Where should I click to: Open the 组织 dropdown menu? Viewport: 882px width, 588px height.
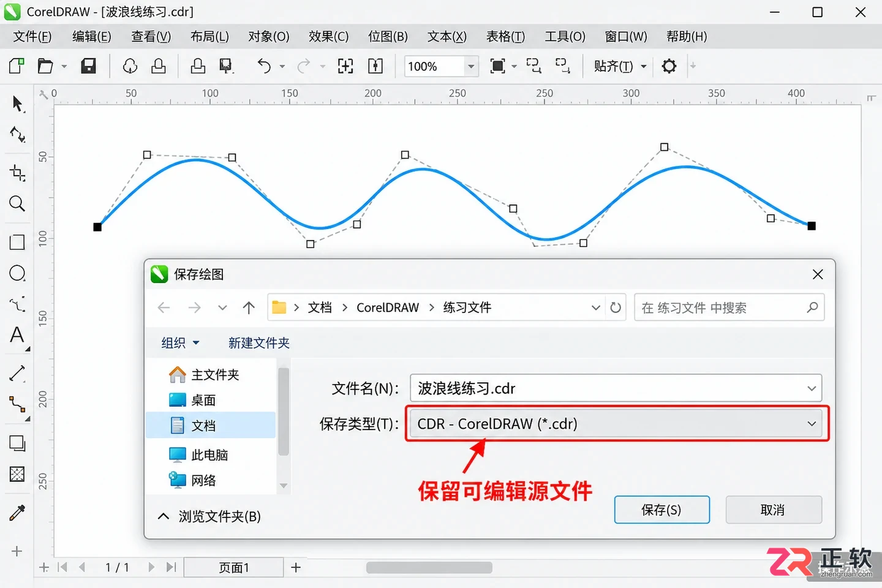[180, 343]
